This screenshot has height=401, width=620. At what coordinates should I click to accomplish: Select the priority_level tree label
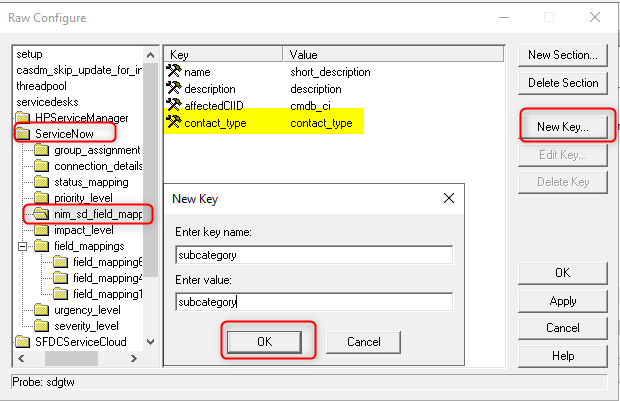(x=83, y=198)
